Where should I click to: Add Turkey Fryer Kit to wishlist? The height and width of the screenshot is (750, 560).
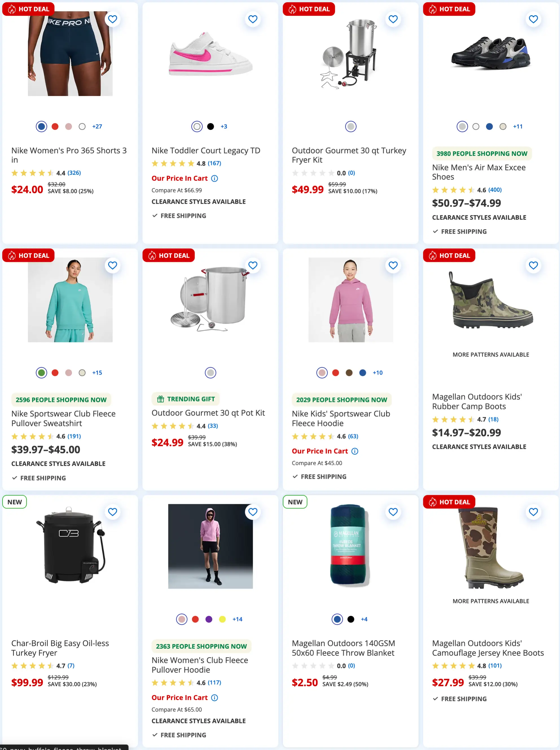pyautogui.click(x=393, y=19)
